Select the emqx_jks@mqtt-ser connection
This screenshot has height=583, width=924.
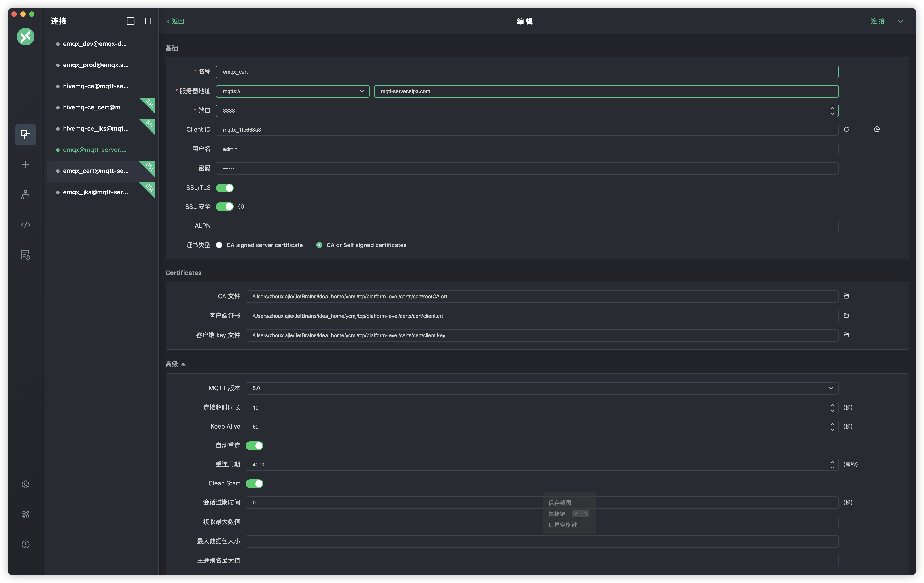(100, 192)
